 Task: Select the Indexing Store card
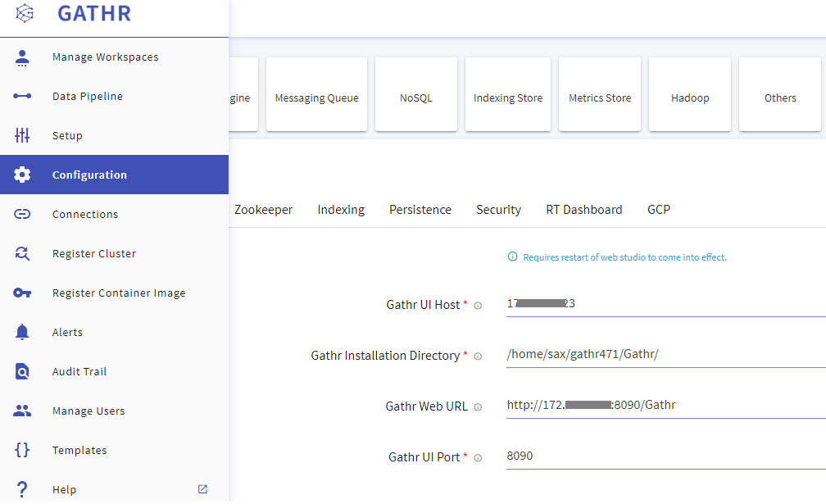(x=508, y=94)
